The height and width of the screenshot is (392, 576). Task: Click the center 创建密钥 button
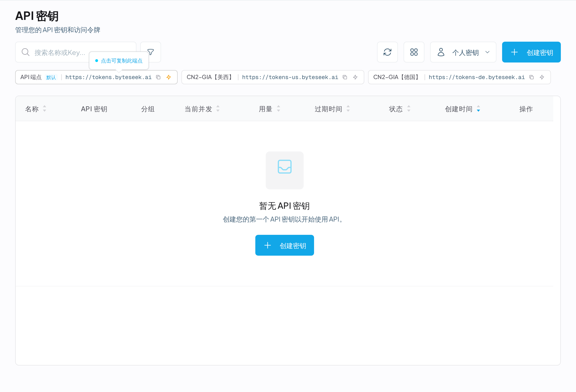(x=284, y=245)
